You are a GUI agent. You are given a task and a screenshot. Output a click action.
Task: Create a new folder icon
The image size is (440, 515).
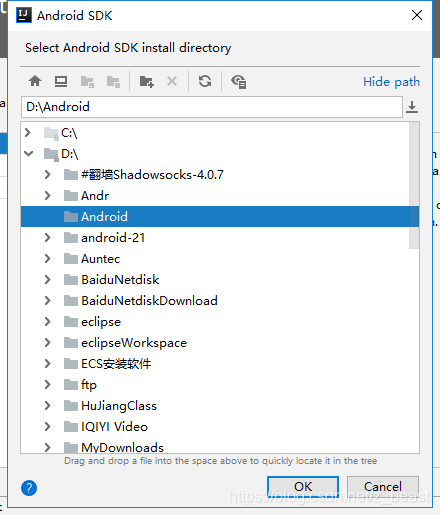[147, 81]
